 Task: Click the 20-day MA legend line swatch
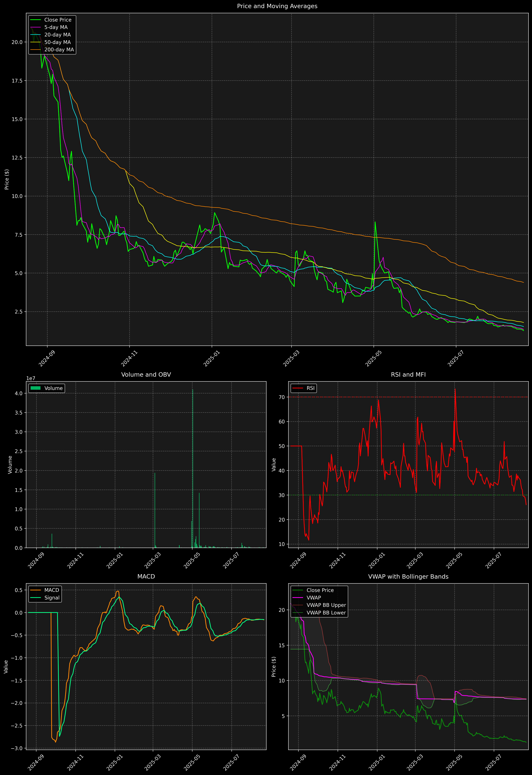[35, 35]
